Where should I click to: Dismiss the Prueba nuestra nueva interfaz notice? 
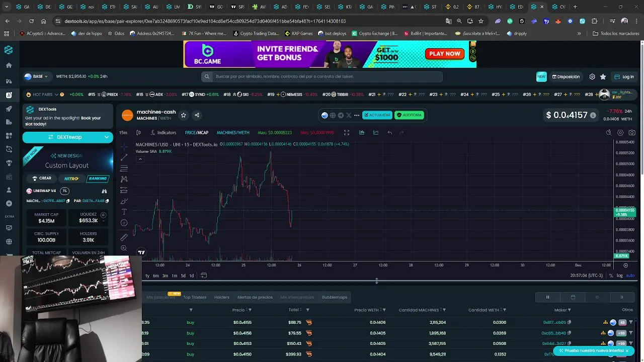click(627, 350)
